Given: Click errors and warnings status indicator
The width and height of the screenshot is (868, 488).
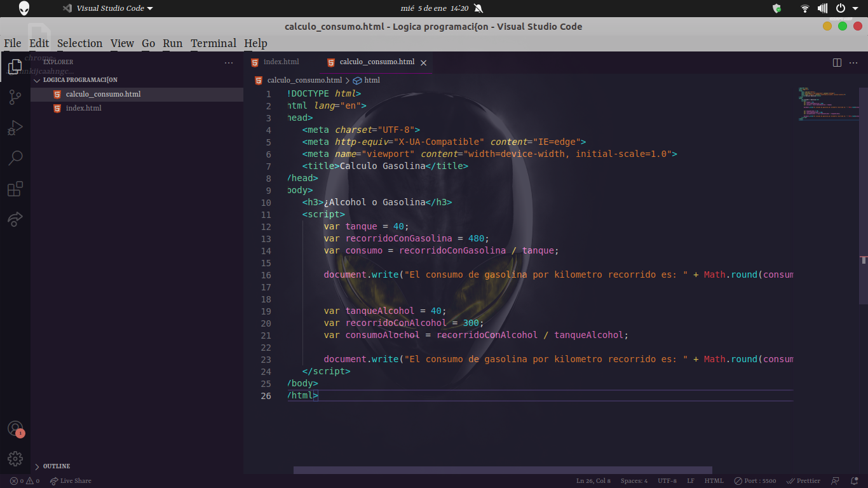Looking at the screenshot, I should pos(25,481).
